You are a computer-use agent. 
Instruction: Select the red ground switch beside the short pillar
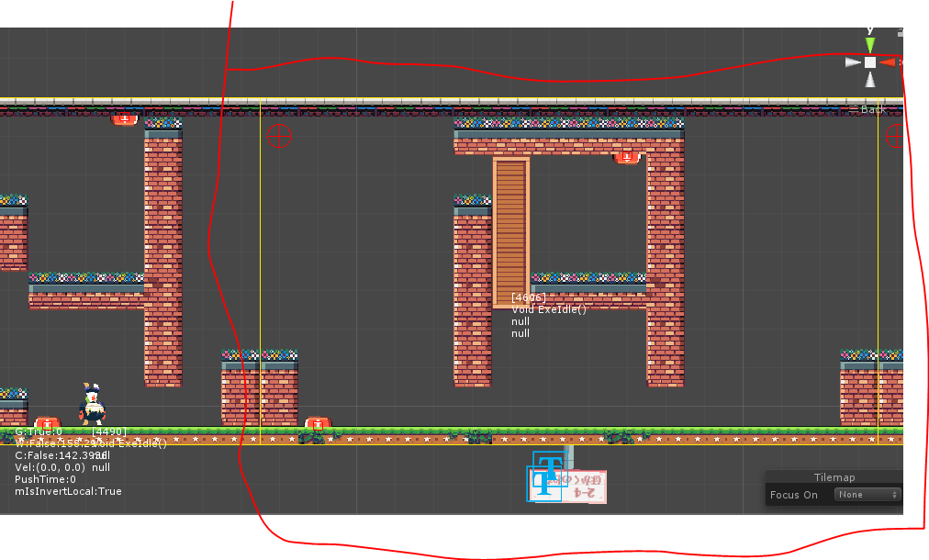[318, 422]
